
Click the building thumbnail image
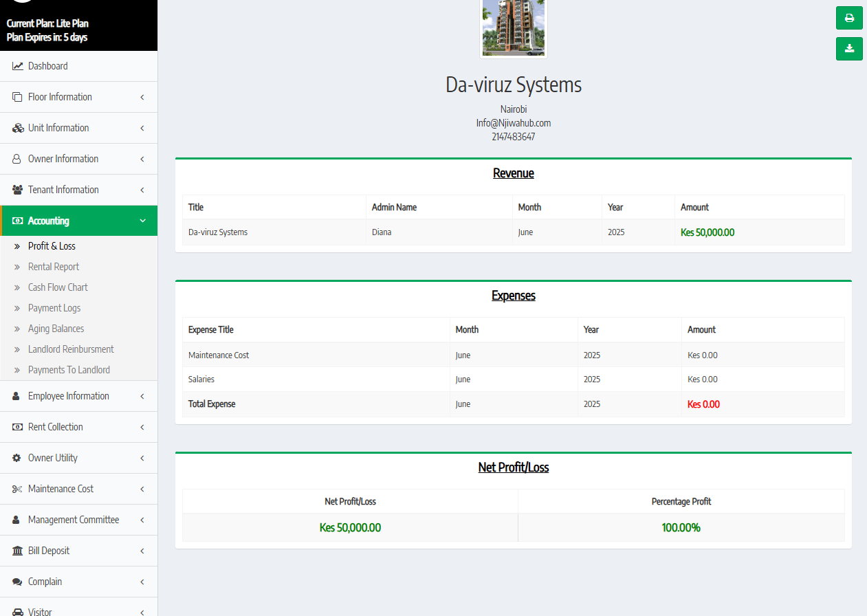[514, 27]
